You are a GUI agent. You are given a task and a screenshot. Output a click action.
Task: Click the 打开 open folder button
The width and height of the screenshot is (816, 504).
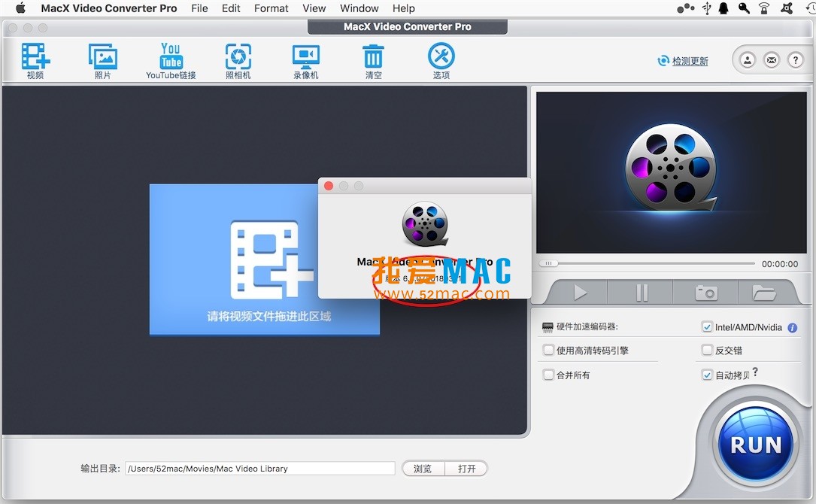click(466, 469)
